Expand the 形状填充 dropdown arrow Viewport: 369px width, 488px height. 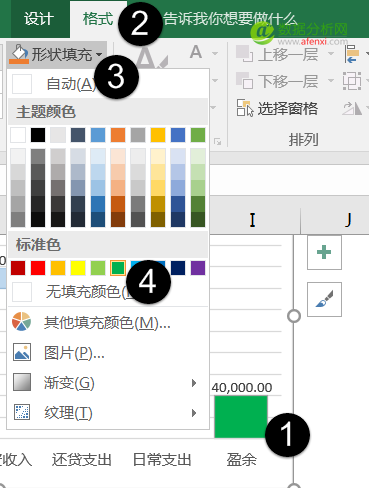pos(99,54)
